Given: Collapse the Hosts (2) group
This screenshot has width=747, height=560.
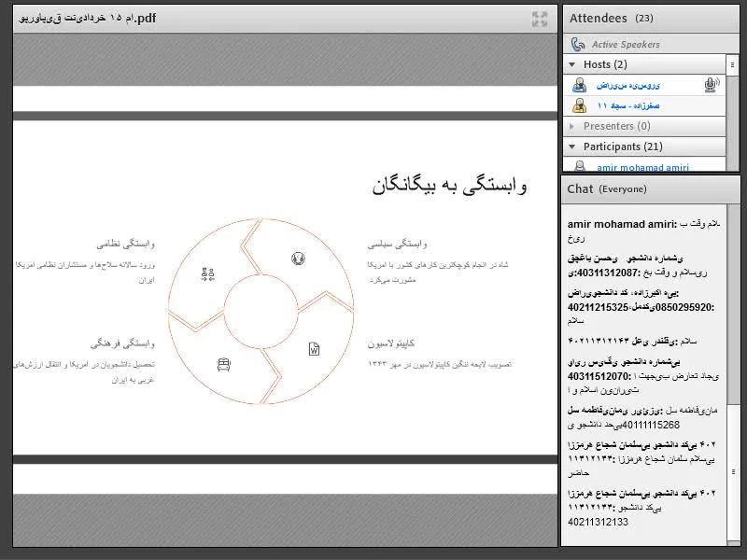Looking at the screenshot, I should 572,64.
